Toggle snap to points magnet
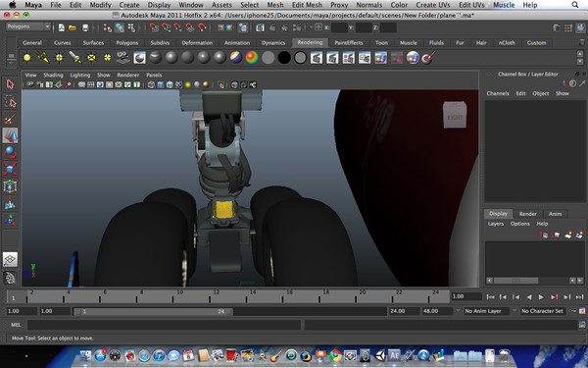This screenshot has width=588, height=368. (177, 27)
